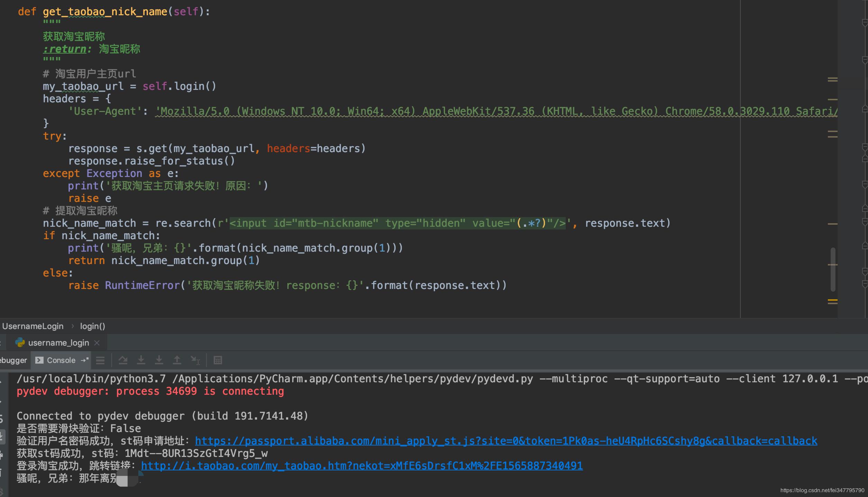Screen dimensions: 868x497
Task: Click the scroll-to-end down arrow in console toolbar
Action: (159, 360)
